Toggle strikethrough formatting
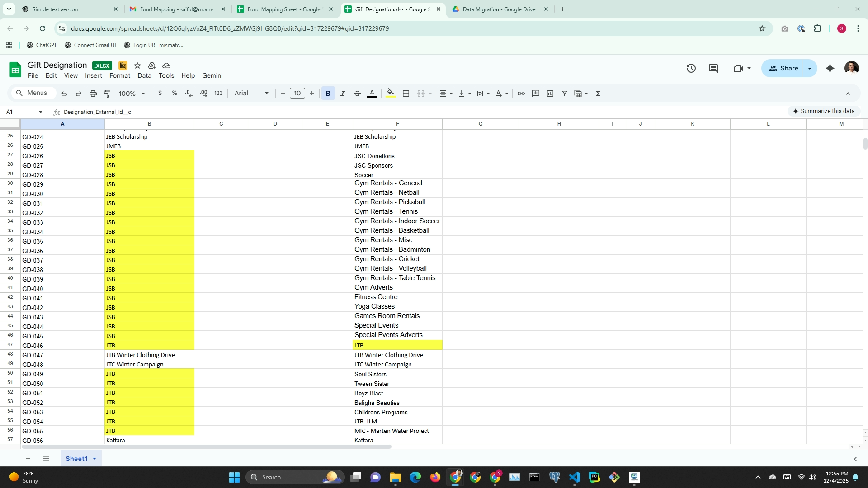 click(x=357, y=94)
